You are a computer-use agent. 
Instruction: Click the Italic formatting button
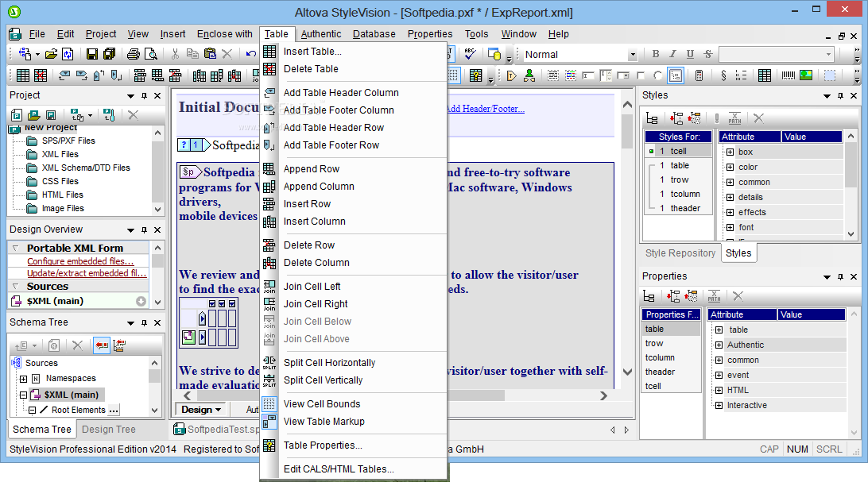[672, 54]
